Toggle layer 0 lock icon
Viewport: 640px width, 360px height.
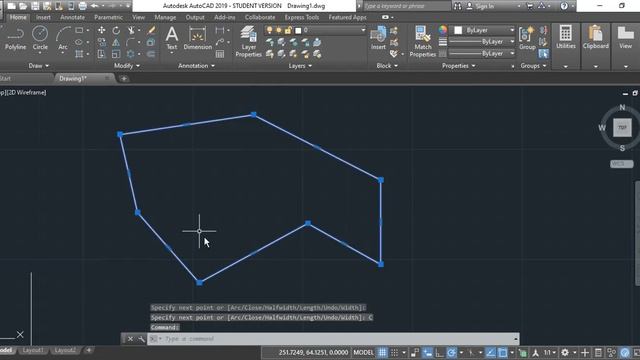288,30
